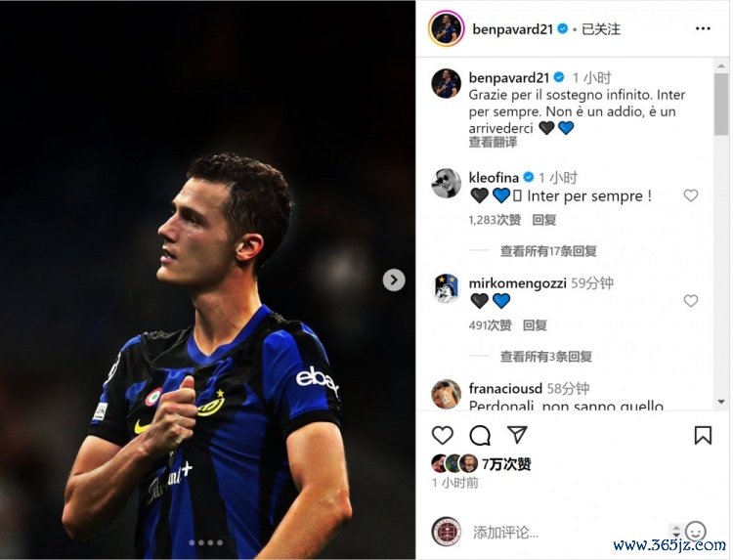Share post via paper plane icon
The width and height of the screenshot is (733, 560).
point(517,435)
